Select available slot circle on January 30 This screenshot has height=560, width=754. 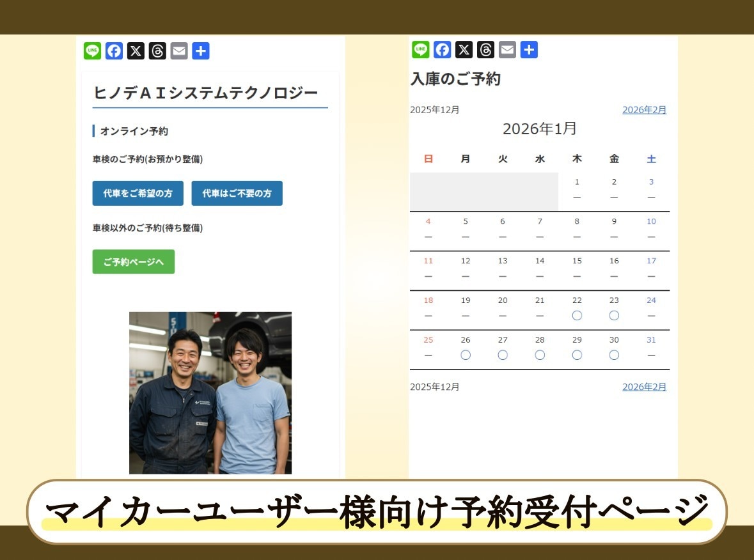[x=614, y=355]
